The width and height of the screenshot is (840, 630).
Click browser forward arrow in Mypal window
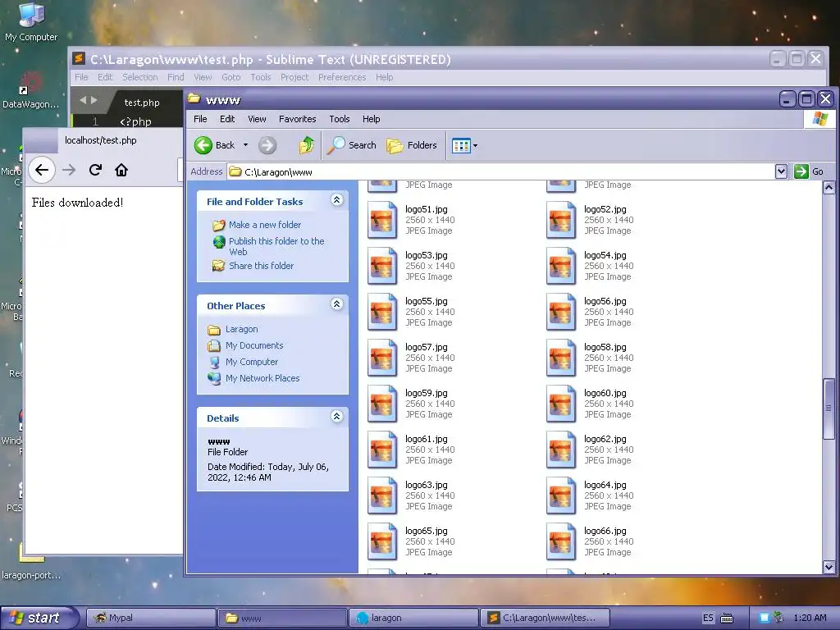69,171
